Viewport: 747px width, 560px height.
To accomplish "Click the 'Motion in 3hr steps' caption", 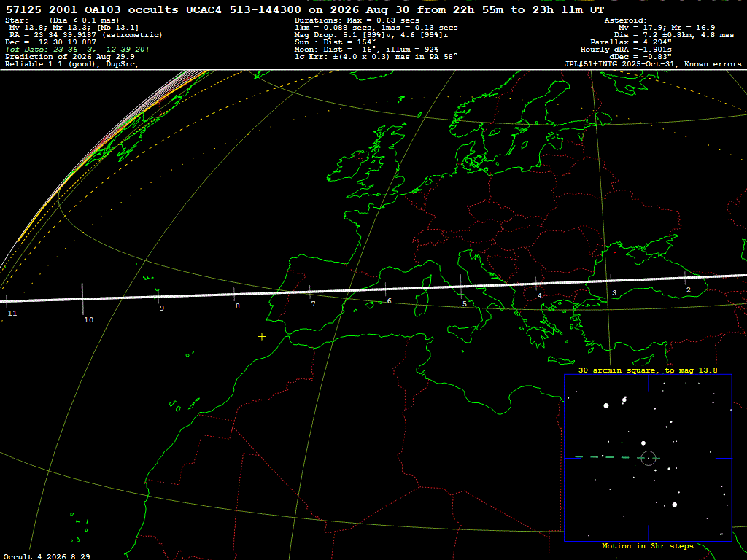I will click(648, 545).
